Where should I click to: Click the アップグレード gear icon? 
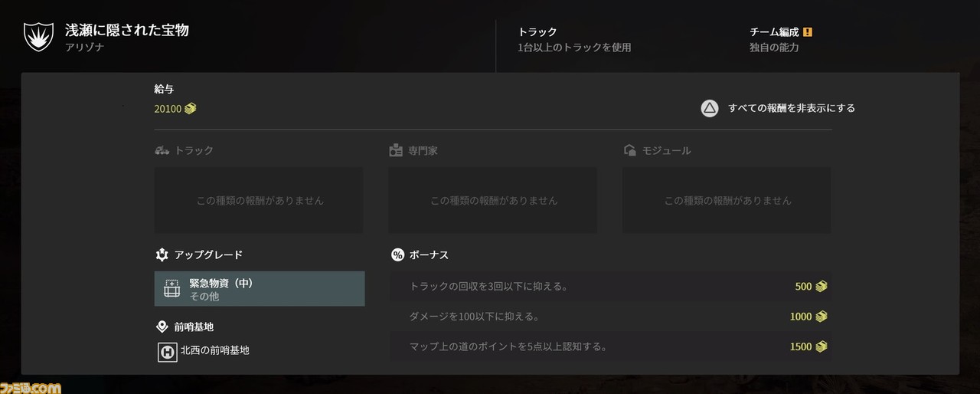tap(162, 254)
